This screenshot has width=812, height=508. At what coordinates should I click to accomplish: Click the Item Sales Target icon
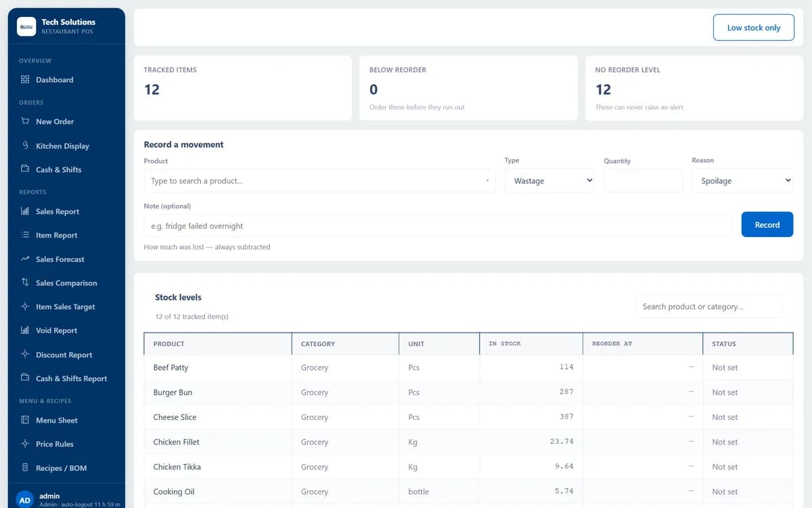(x=25, y=306)
